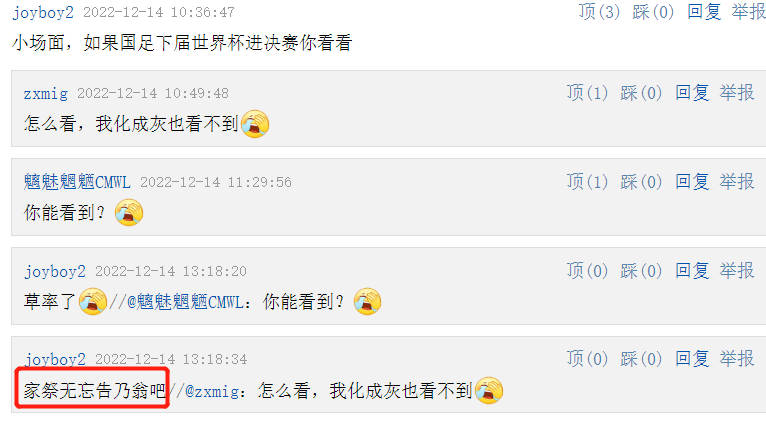This screenshot has width=766, height=427.
Task: Click first crying emoji after 草率了
Action: click(x=93, y=301)
